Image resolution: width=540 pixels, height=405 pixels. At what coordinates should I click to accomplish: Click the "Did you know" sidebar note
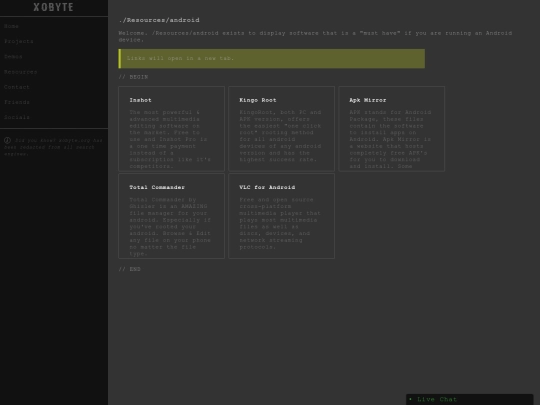53,147
